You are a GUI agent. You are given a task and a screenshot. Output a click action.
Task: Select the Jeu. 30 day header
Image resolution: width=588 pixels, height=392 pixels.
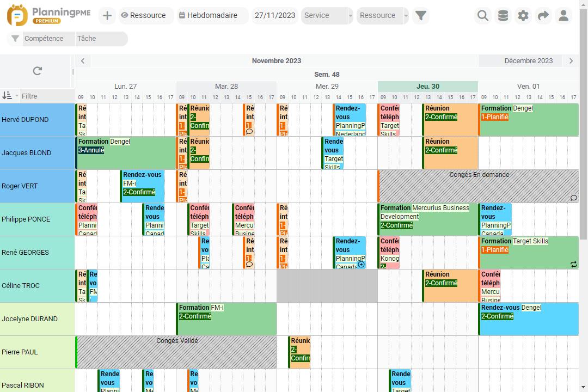(x=428, y=86)
